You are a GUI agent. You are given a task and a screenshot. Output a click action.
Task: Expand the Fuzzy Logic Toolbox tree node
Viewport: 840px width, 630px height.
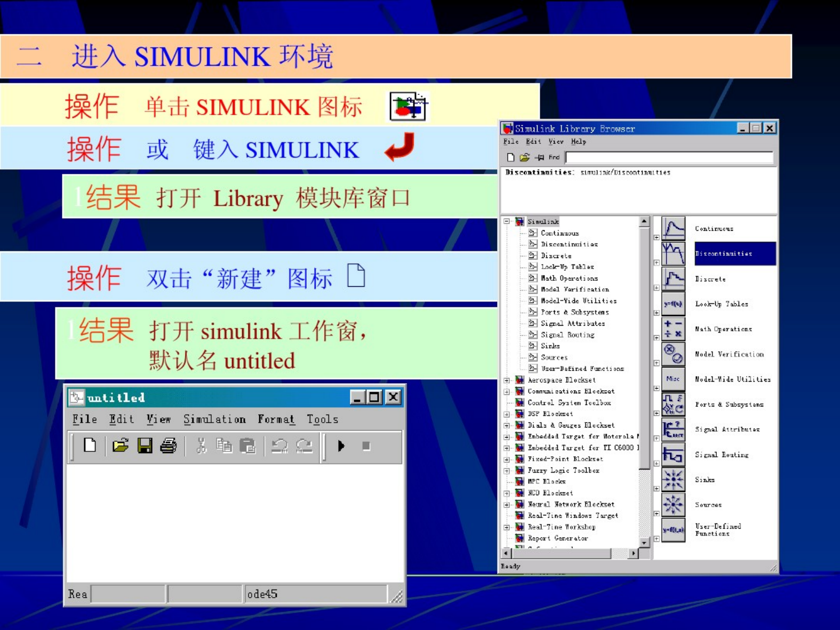(507, 471)
